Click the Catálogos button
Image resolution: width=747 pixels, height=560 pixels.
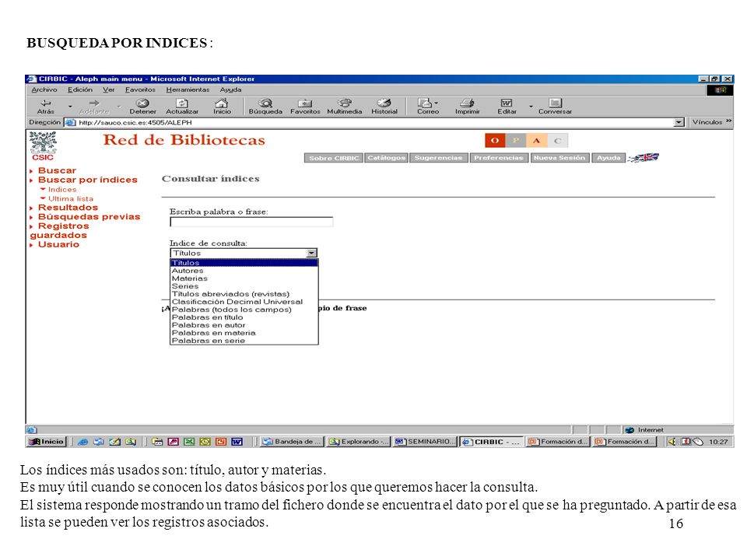(x=387, y=158)
